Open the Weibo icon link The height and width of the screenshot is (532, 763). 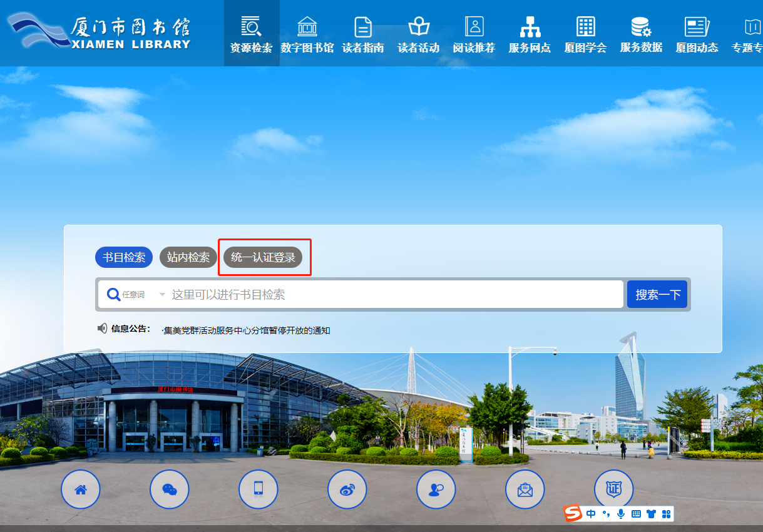click(x=347, y=489)
